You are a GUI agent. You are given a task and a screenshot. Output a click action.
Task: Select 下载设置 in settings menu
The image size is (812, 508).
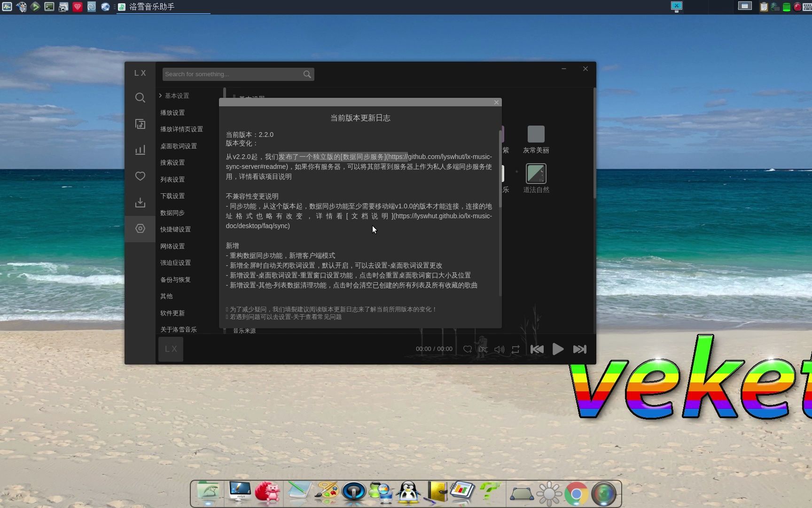click(172, 196)
